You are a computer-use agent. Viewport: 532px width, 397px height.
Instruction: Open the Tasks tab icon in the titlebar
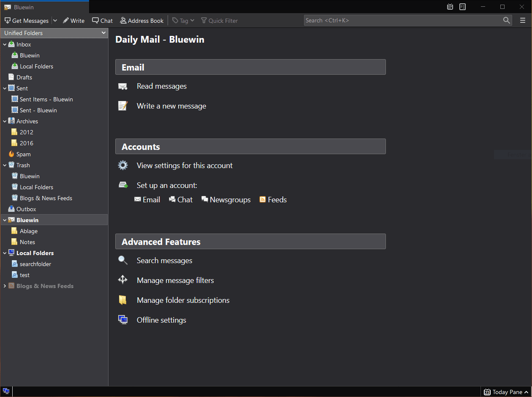[462, 6]
